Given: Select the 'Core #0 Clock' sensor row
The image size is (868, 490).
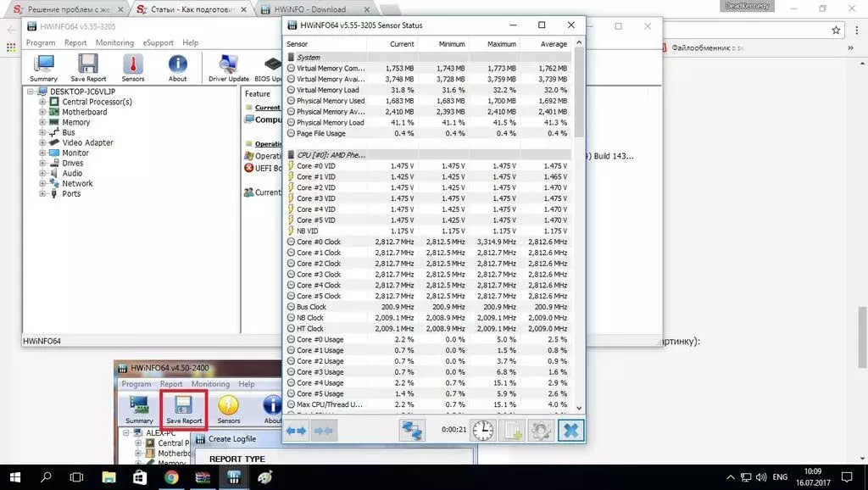Looking at the screenshot, I should 428,242.
